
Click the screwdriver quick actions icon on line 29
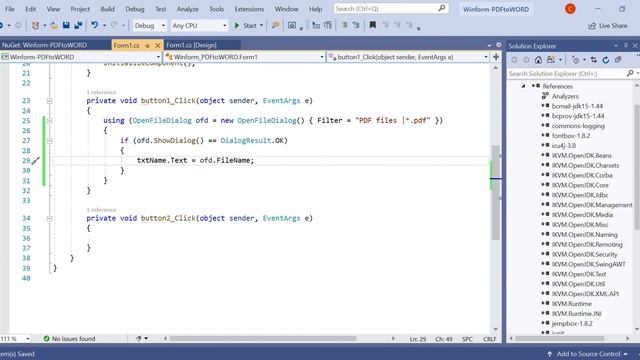36,161
